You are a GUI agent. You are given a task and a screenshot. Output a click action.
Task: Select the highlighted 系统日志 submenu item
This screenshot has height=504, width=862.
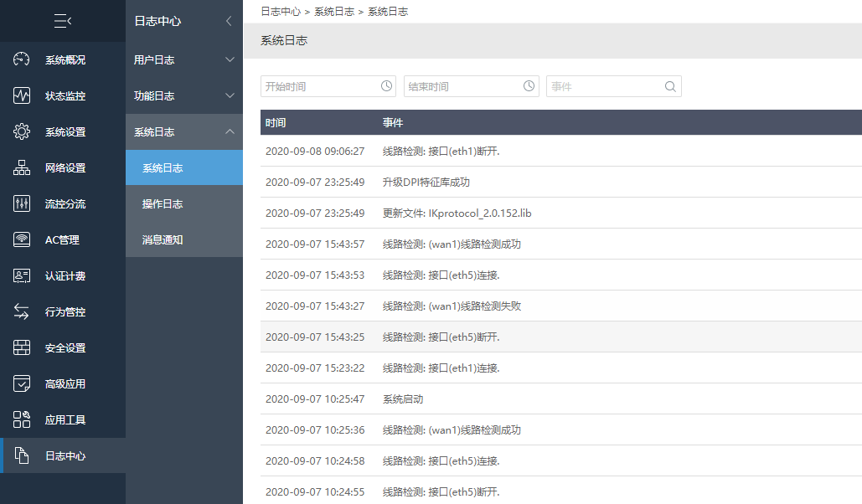point(184,167)
